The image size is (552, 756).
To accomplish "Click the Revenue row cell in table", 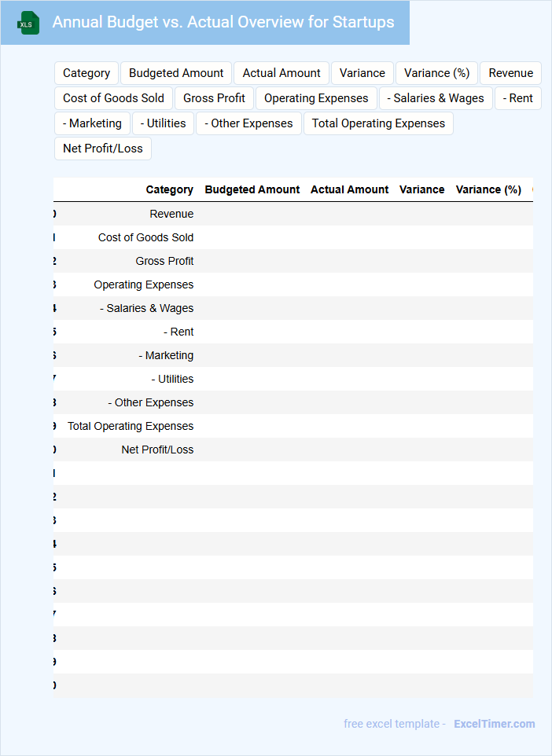I will (x=171, y=214).
